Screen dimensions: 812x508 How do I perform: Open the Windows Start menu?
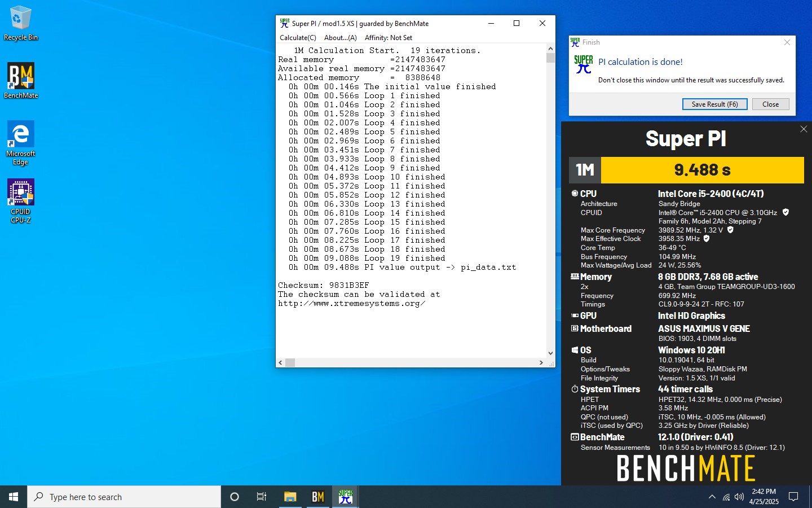(x=14, y=497)
